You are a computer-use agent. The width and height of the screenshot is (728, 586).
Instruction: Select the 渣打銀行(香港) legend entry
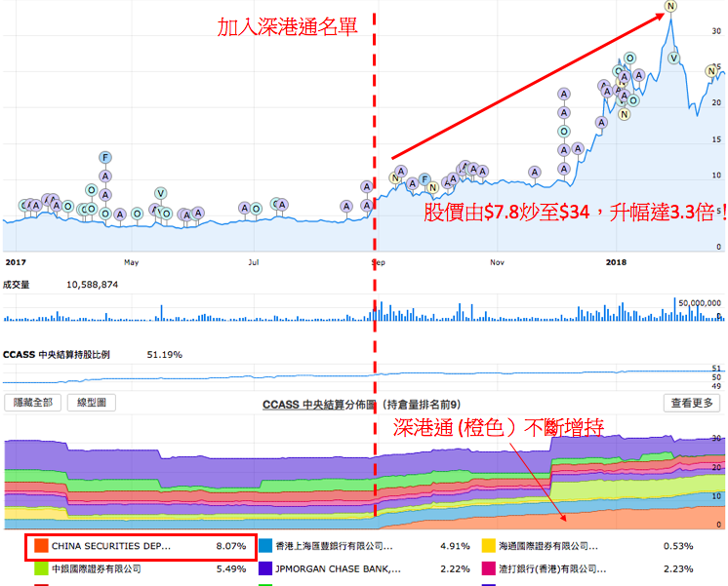click(x=545, y=567)
